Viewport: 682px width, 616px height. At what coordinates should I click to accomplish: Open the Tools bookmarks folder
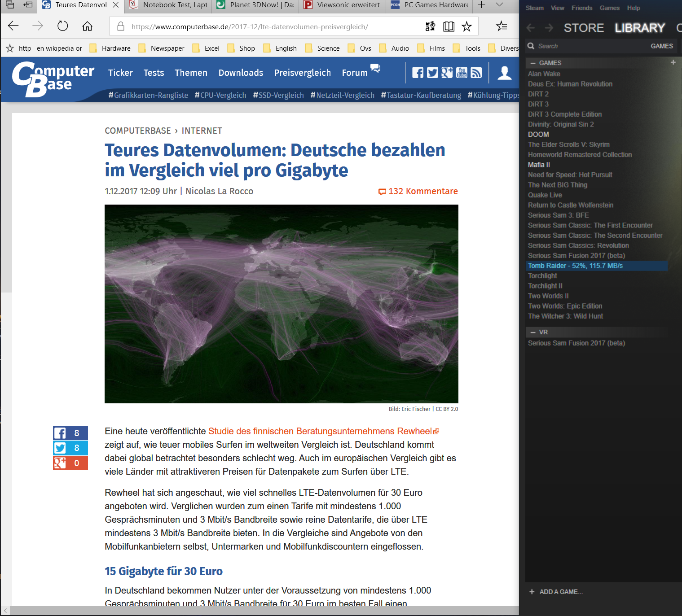point(466,48)
